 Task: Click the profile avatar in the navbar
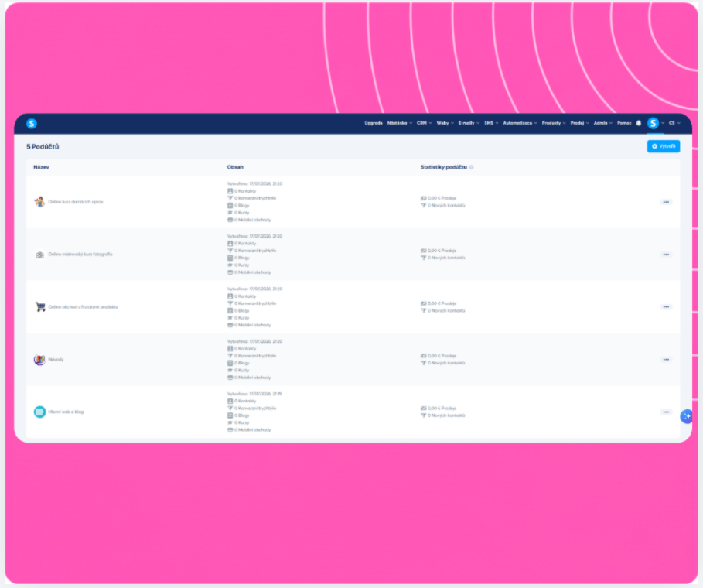click(x=654, y=123)
